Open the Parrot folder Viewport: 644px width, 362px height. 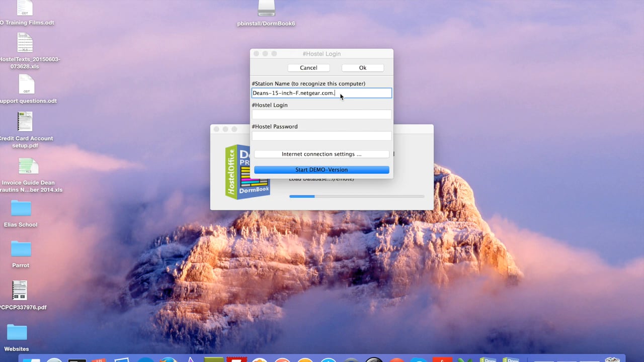(21, 249)
